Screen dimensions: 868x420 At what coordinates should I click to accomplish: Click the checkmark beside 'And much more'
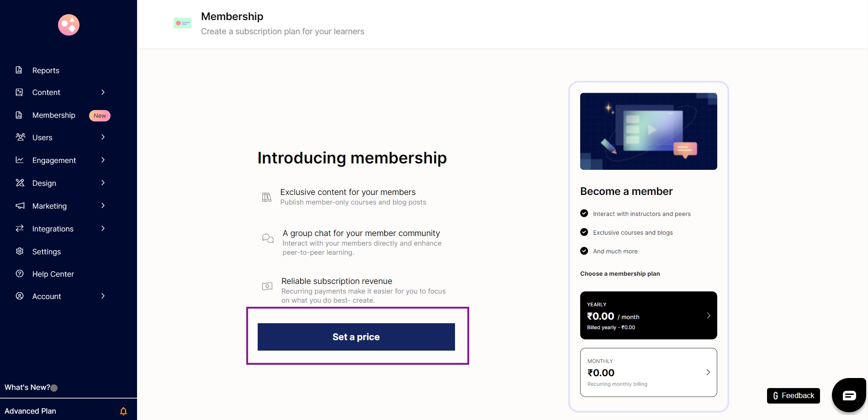[584, 251]
